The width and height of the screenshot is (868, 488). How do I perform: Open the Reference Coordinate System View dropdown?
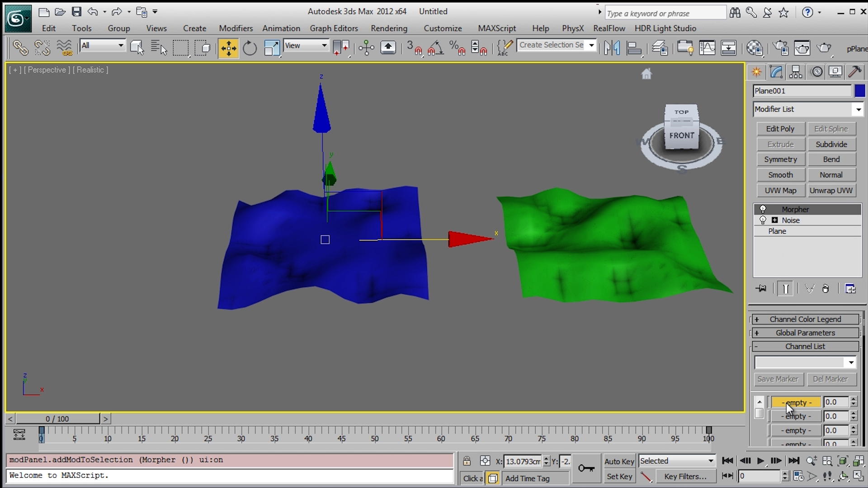tap(306, 45)
